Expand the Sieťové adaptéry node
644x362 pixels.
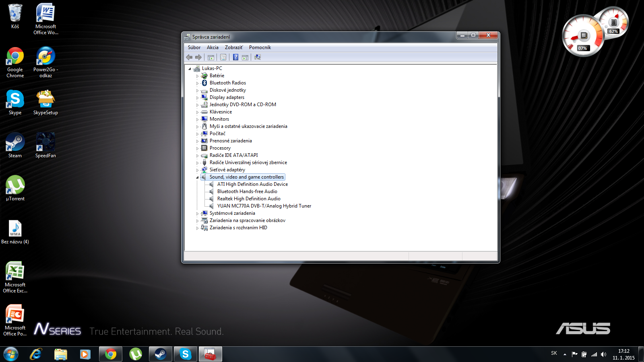(197, 170)
